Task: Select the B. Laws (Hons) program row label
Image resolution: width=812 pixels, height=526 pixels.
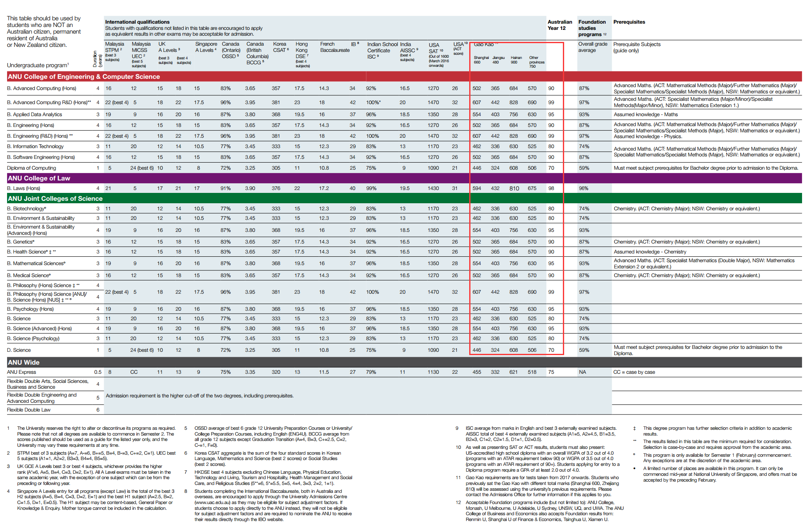Action: coord(24,188)
